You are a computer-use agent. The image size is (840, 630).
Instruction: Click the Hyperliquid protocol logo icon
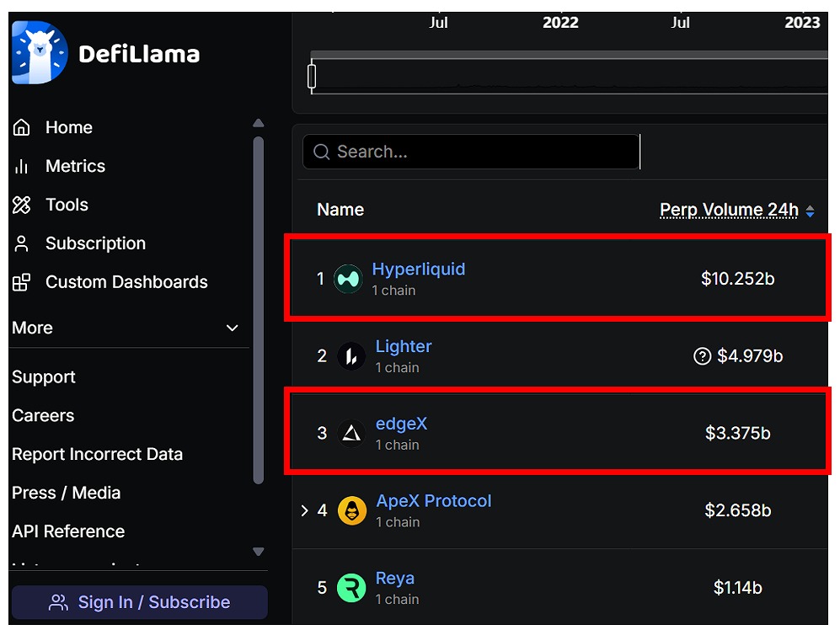(348, 279)
